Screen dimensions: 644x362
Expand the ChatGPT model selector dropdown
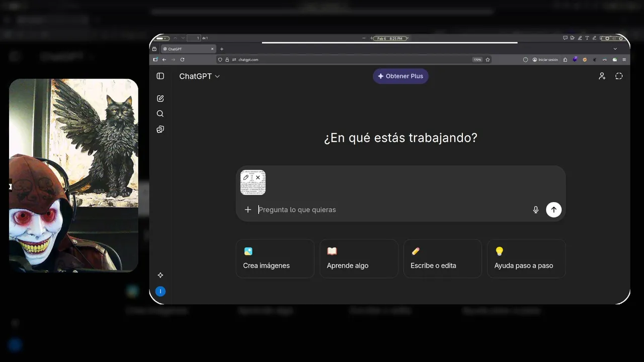point(199,76)
